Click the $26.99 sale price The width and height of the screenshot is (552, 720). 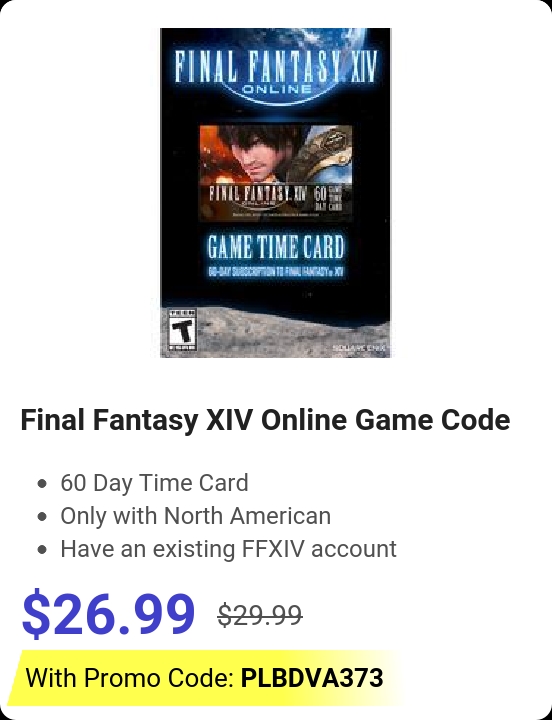pos(108,614)
